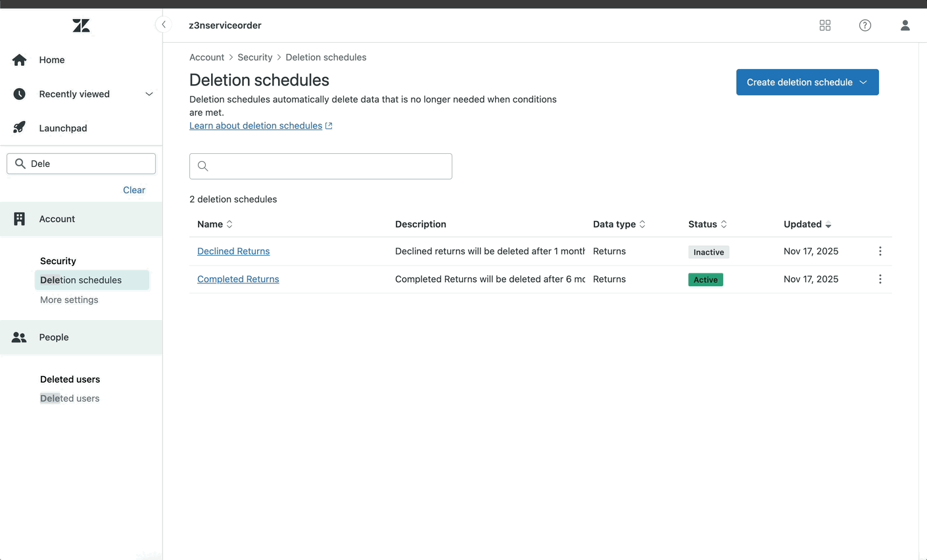The width and height of the screenshot is (927, 560).
Task: Open the products grid icon
Action: [825, 25]
